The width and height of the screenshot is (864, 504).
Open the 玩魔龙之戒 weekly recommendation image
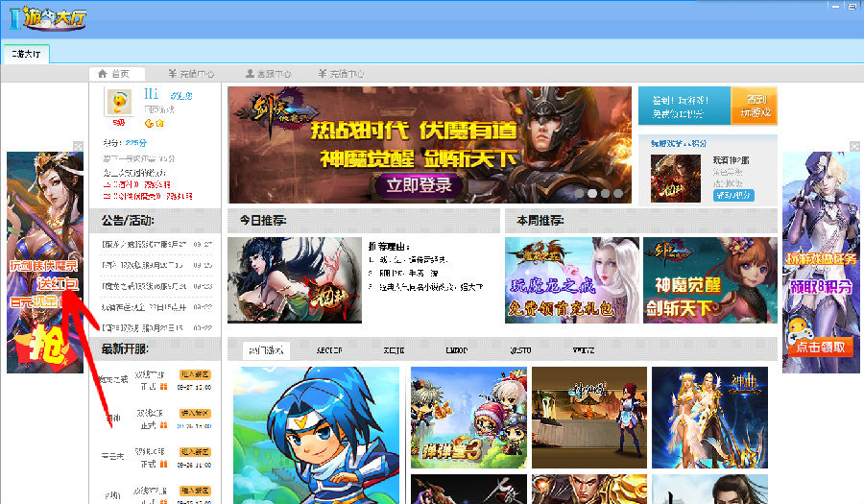571,280
